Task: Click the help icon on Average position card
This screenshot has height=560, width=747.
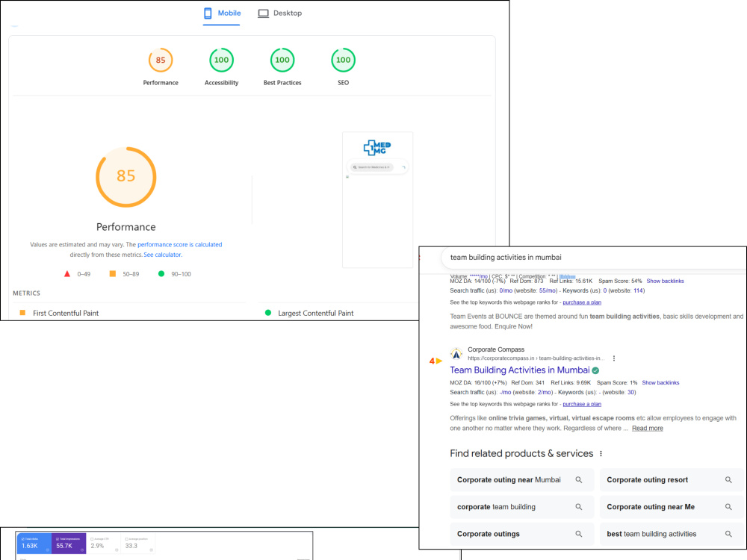Action: coord(152,550)
